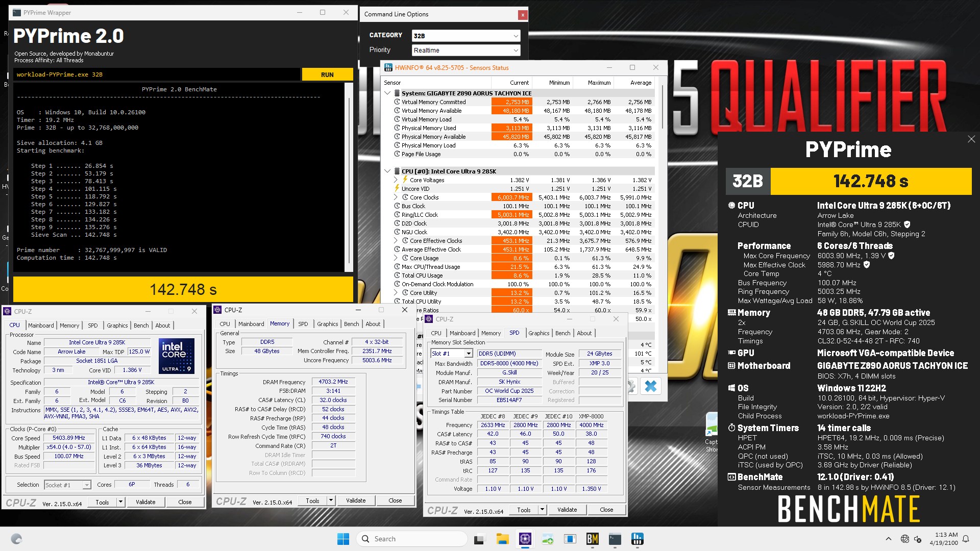Screen dimensions: 980x551
Task: Expand the Core Voltages sensor row
Action: (x=396, y=180)
